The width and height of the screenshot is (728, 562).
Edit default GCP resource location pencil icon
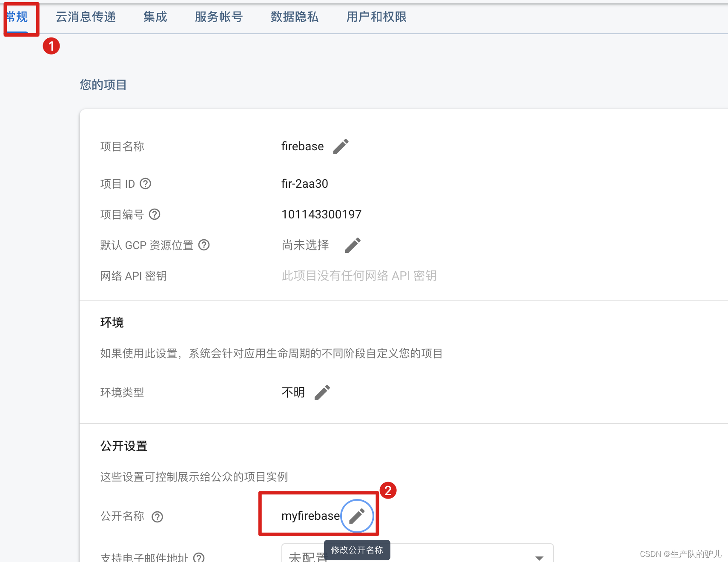point(353,245)
